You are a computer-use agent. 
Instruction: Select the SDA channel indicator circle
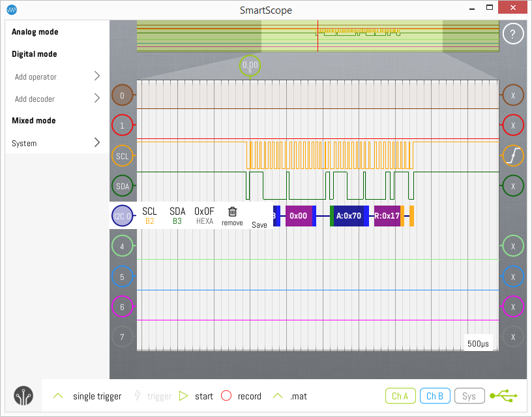(x=122, y=186)
